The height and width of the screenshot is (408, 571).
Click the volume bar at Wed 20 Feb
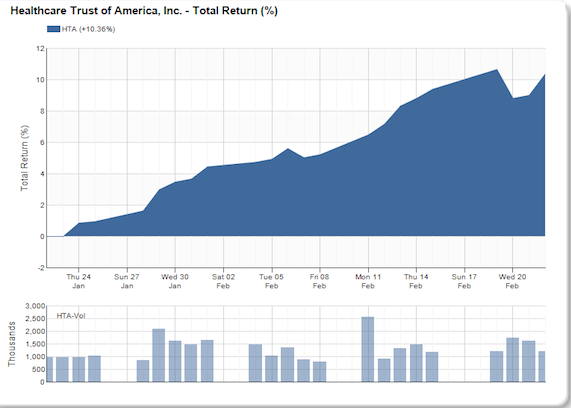[512, 360]
